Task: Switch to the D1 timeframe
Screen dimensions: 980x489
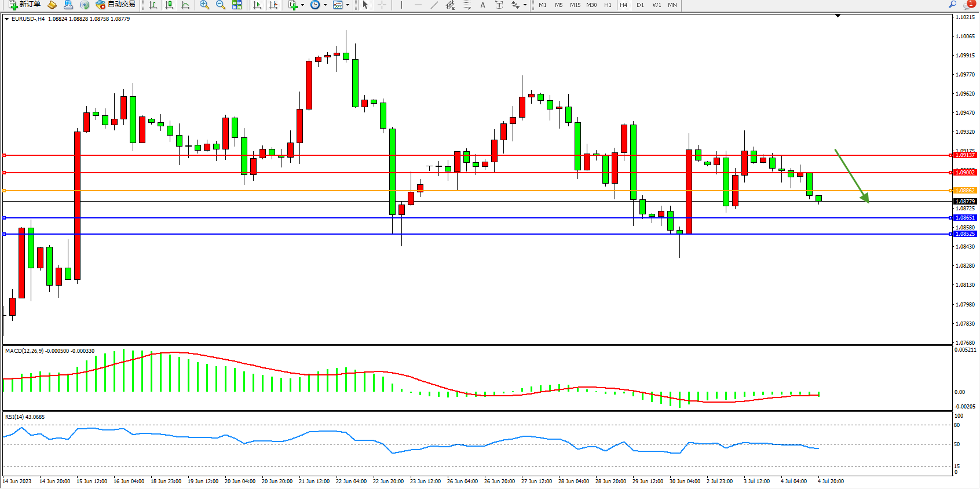Action: (x=640, y=5)
